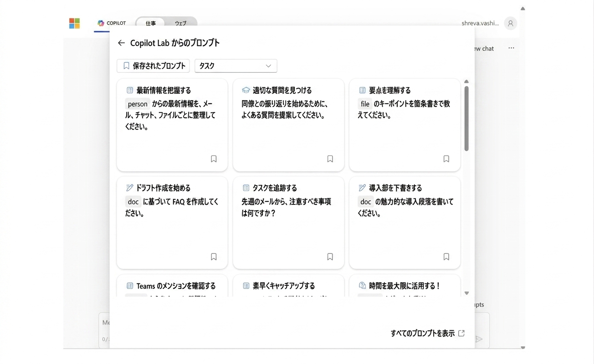
Task: Click the send arrow in message box
Action: coord(479,339)
